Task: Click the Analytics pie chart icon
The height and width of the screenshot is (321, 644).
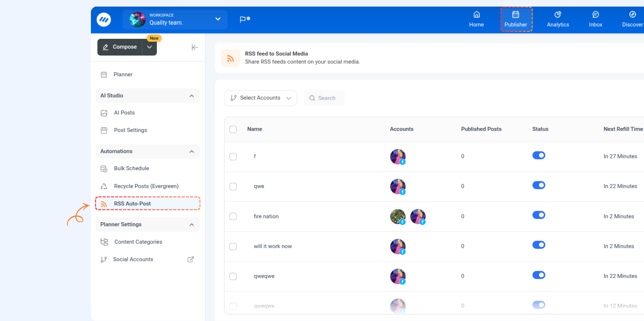Action: point(558,15)
